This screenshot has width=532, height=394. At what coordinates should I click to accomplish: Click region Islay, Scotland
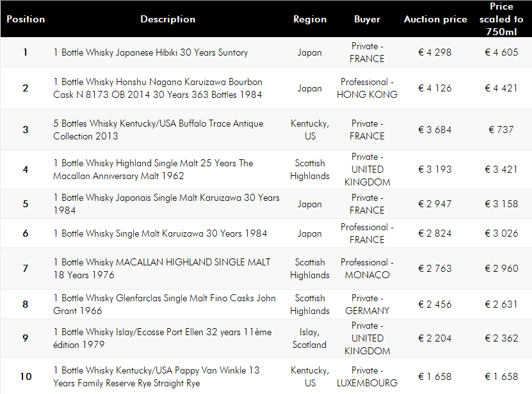tap(309, 338)
